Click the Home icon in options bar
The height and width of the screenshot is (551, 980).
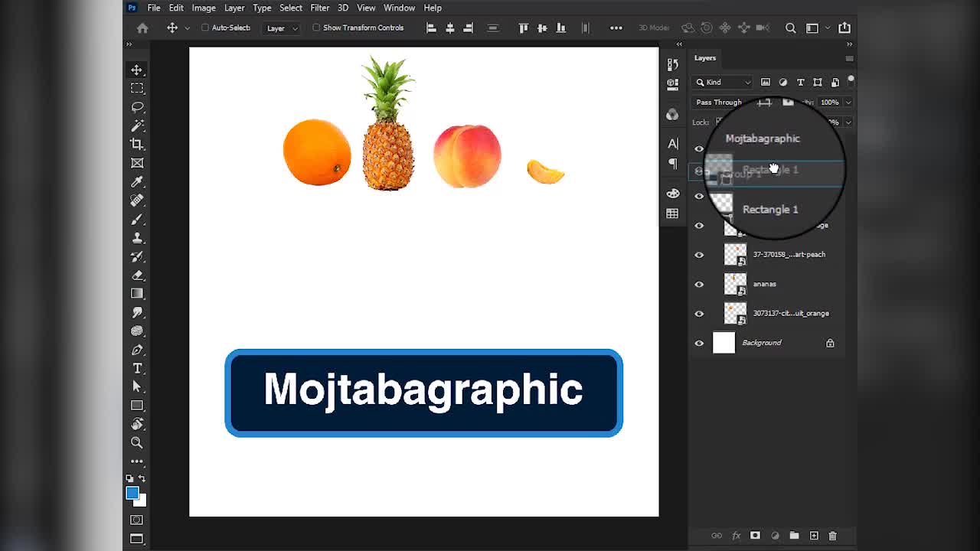coord(142,28)
